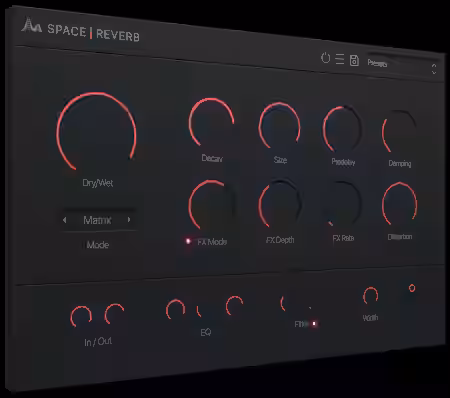Save preset with the floppy disk icon
The width and height of the screenshot is (450, 398).
[x=354, y=60]
